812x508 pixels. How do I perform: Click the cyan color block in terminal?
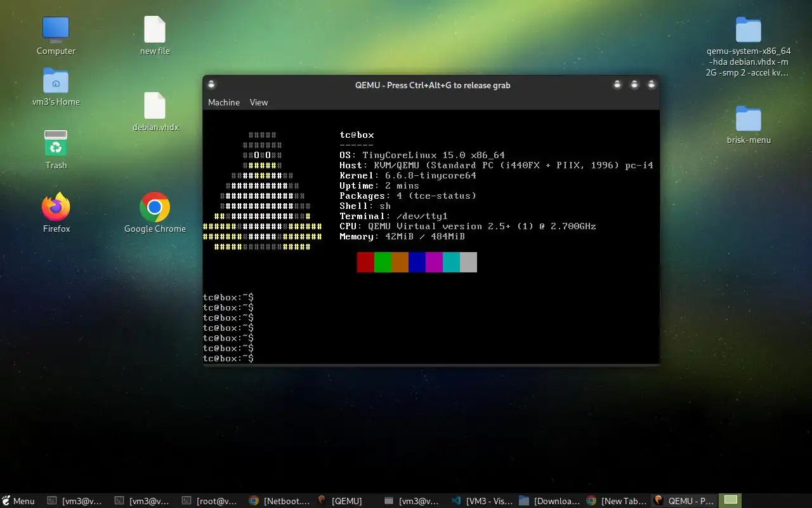tap(451, 262)
